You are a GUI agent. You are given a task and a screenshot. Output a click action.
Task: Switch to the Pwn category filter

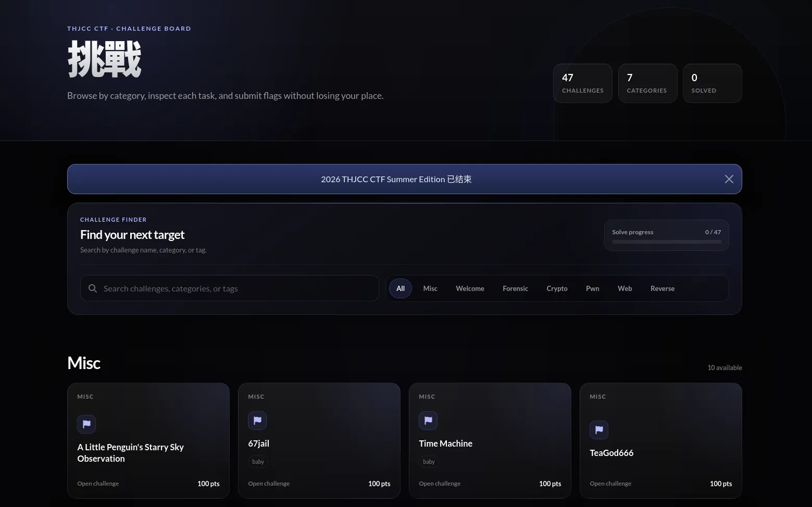click(x=593, y=288)
